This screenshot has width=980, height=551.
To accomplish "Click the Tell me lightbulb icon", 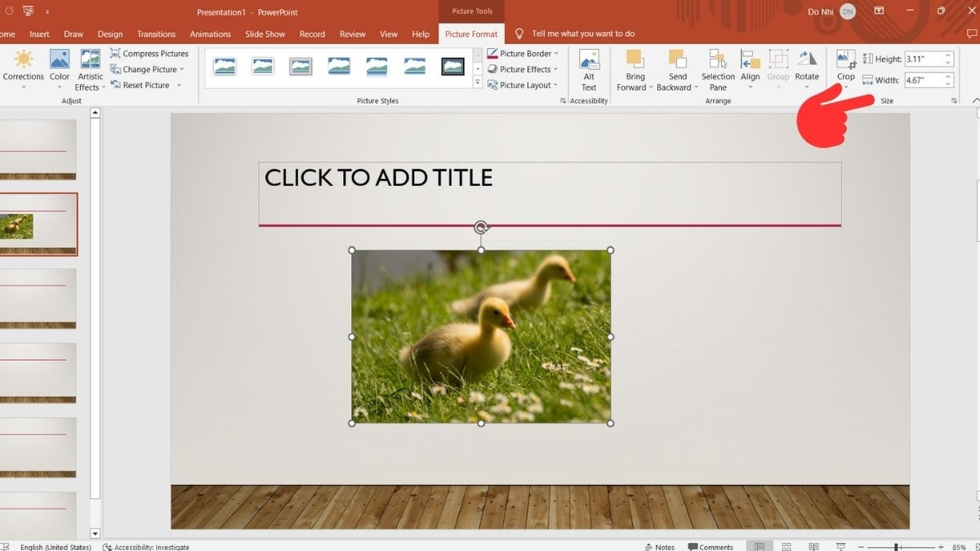I will point(519,33).
